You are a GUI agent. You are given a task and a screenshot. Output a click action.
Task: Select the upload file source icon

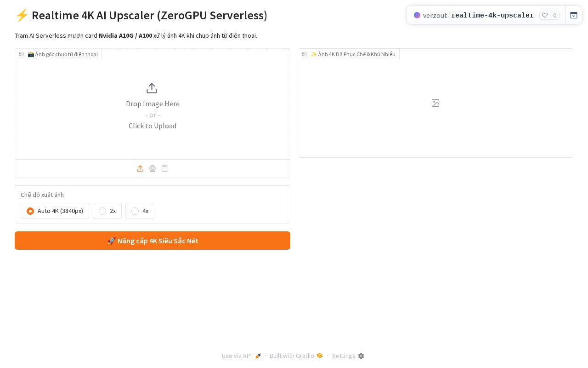(x=140, y=168)
